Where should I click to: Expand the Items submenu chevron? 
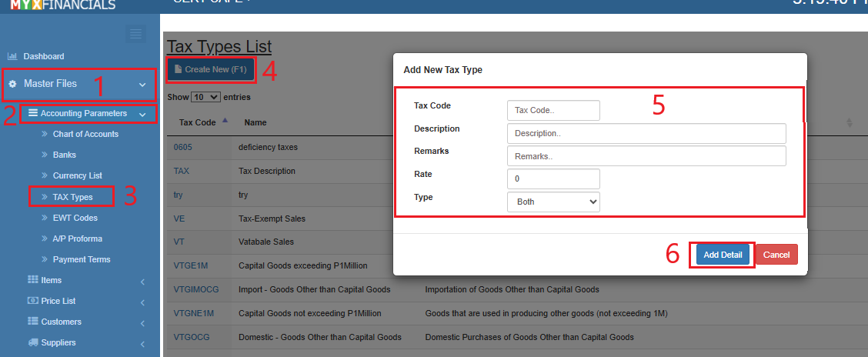pyautogui.click(x=142, y=282)
